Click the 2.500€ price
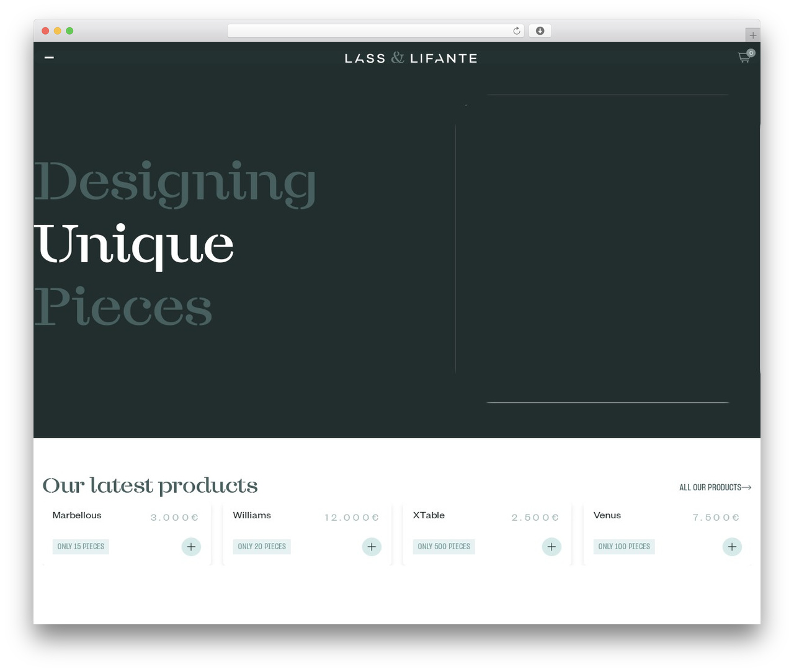This screenshot has width=794, height=672. (535, 518)
